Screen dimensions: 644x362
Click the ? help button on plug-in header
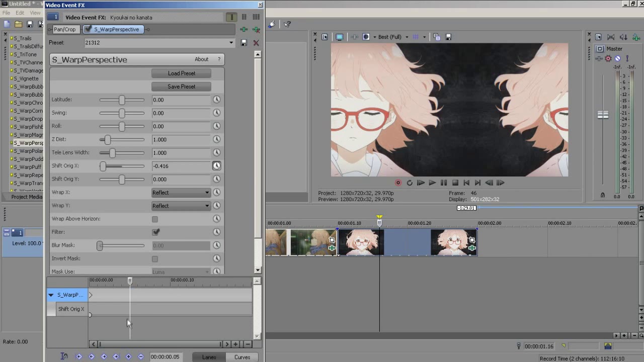click(x=219, y=59)
